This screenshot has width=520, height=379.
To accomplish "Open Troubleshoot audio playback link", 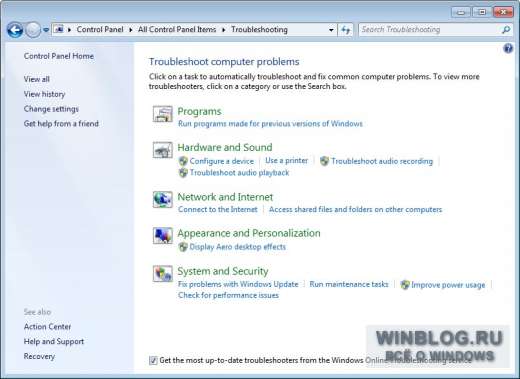I will (239, 173).
